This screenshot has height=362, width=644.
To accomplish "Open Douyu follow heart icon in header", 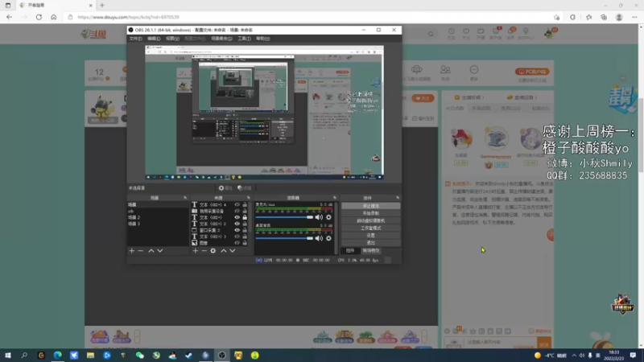I will pyautogui.click(x=466, y=33).
